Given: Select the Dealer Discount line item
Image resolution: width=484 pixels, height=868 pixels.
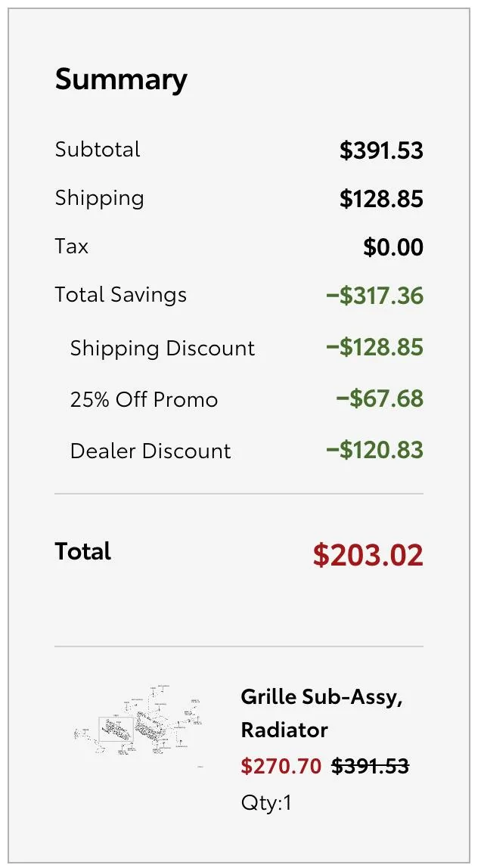Looking at the screenshot, I should tap(150, 451).
